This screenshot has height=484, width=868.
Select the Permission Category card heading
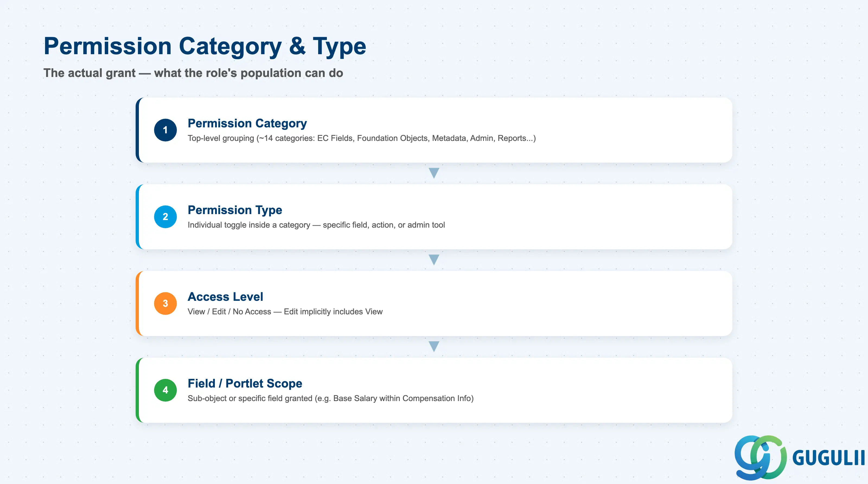pos(247,123)
